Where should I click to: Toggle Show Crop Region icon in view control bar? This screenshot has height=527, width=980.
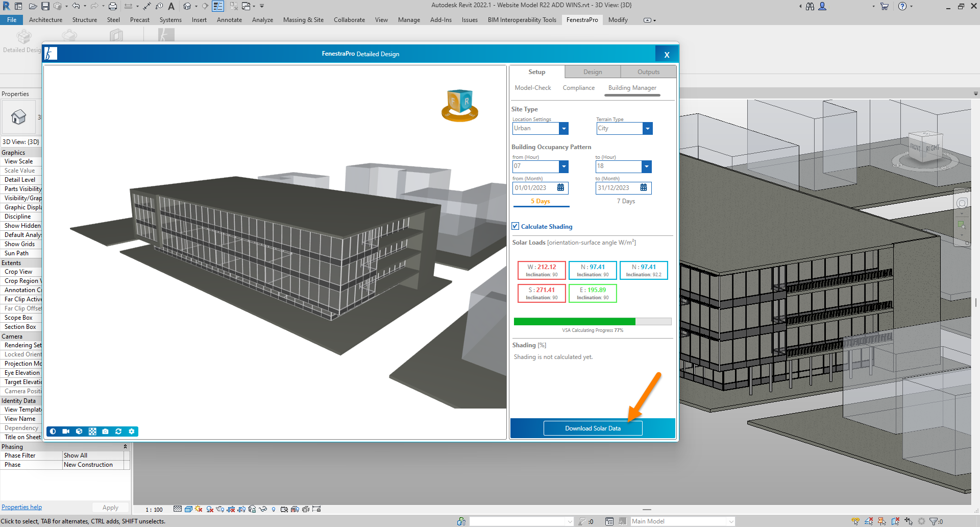[241, 509]
